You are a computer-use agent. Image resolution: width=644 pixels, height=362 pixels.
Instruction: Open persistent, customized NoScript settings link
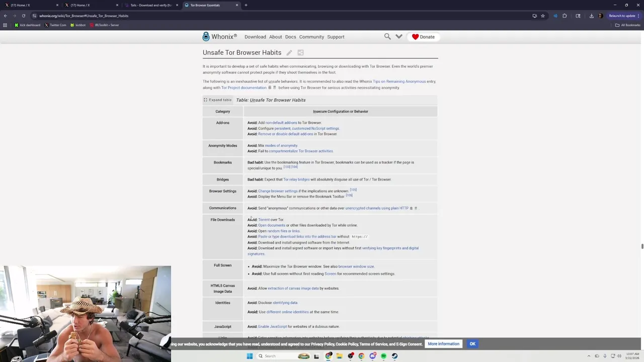[x=307, y=128]
